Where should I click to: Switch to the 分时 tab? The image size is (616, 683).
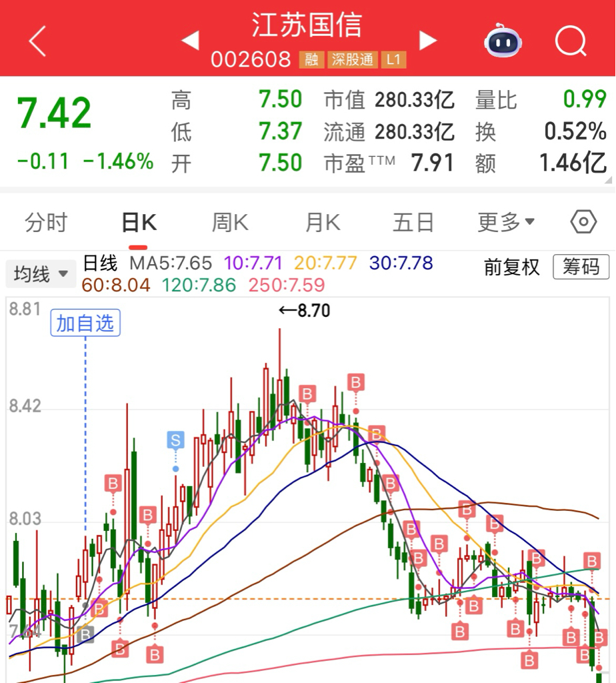(x=46, y=223)
